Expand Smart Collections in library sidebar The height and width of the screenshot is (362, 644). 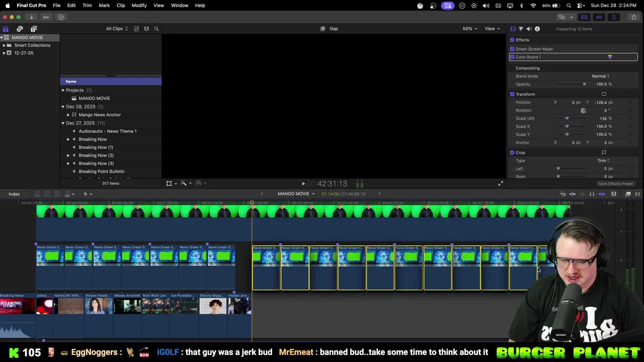4,45
